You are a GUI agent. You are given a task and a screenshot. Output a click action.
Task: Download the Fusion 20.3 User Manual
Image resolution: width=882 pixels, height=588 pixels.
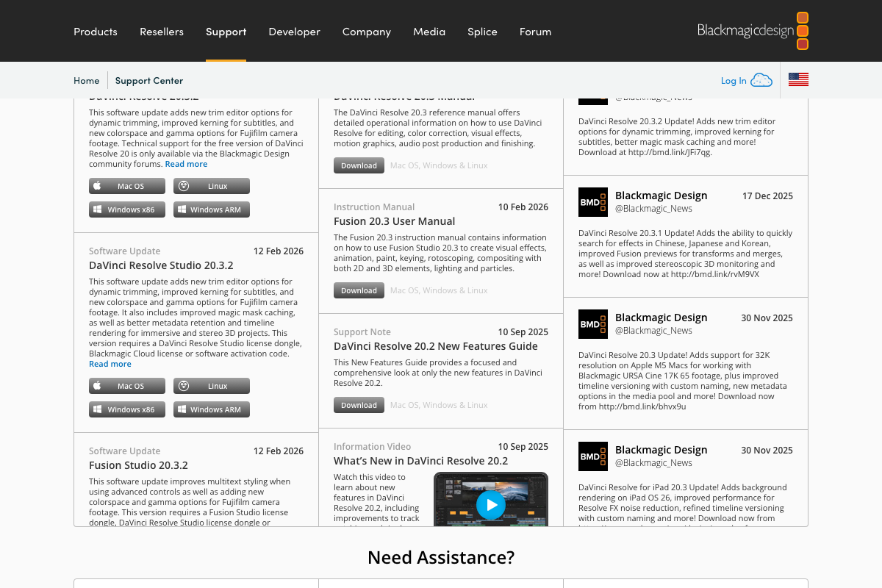tap(359, 290)
